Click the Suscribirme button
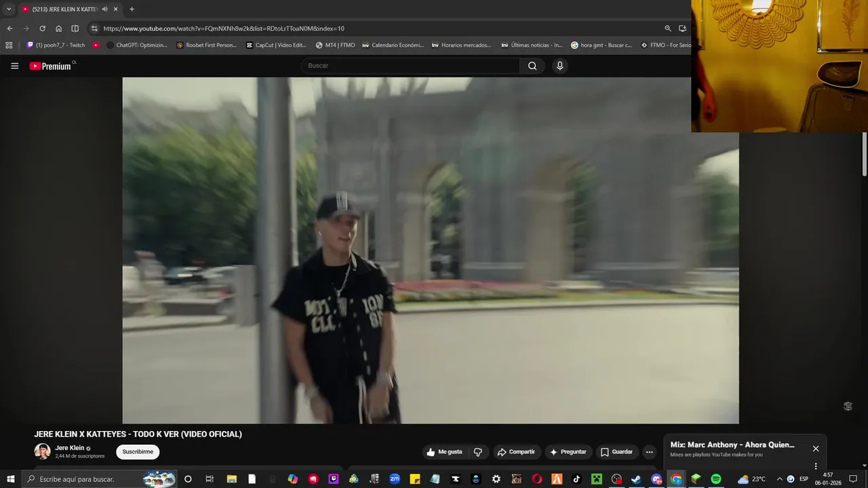The width and height of the screenshot is (868, 488). pyautogui.click(x=138, y=452)
